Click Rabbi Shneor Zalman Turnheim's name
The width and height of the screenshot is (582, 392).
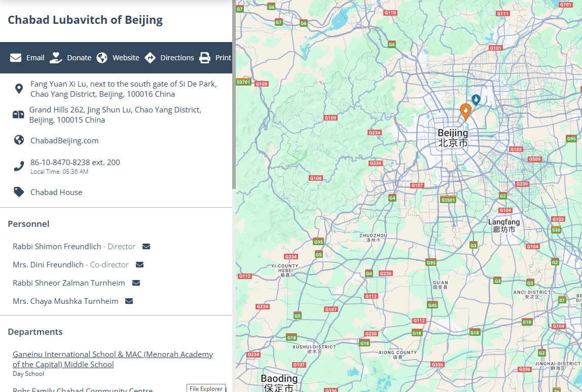coord(68,283)
